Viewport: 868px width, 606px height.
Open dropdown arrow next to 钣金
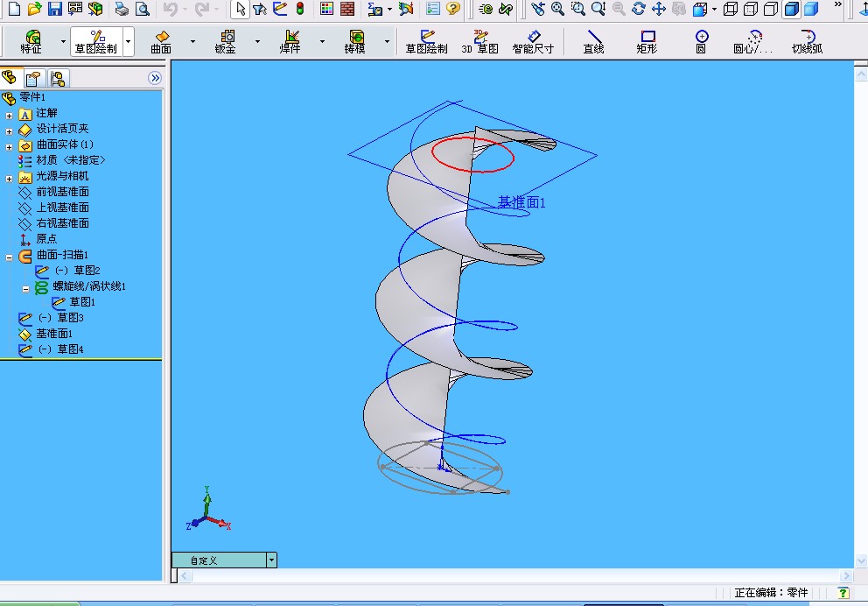[257, 41]
